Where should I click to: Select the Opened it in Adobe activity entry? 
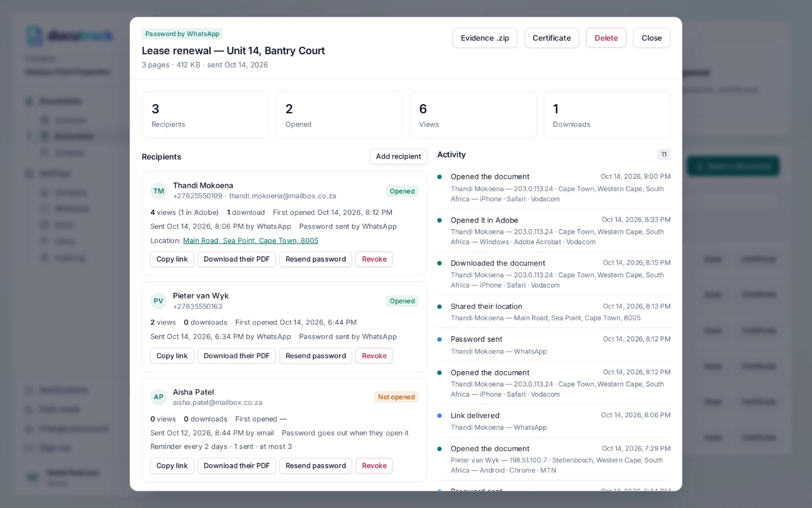(554, 231)
